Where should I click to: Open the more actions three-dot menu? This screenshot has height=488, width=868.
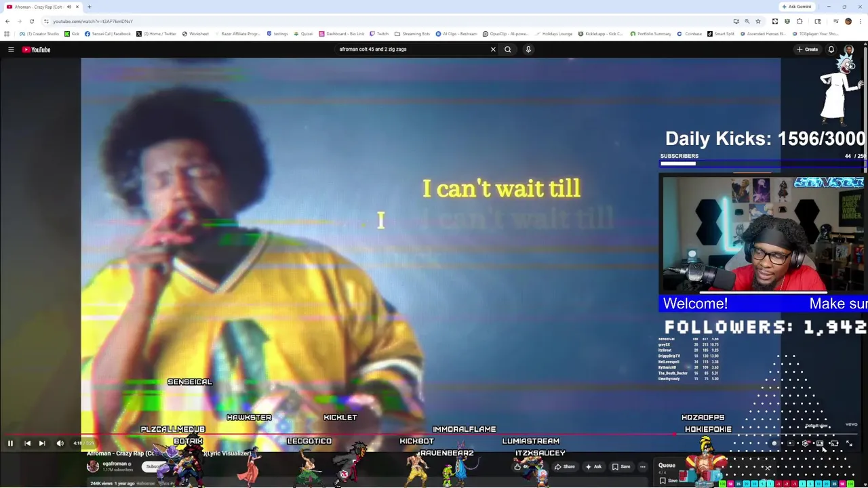(642, 466)
